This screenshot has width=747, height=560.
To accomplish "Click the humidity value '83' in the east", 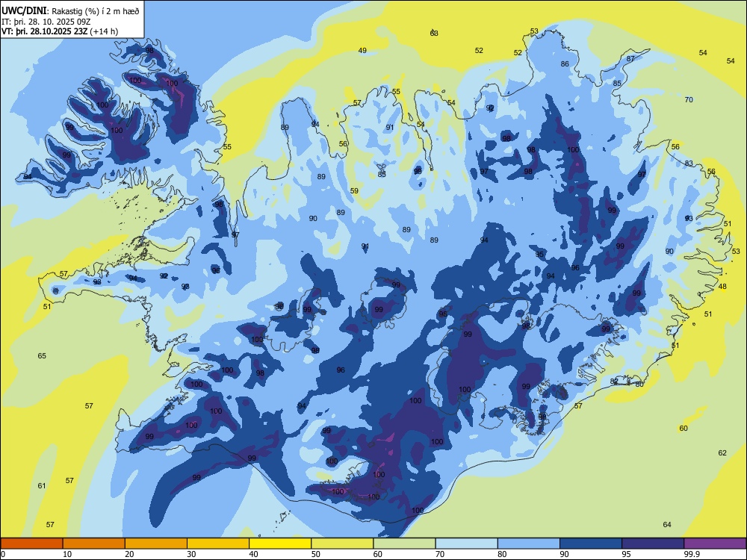I will 689,164.
